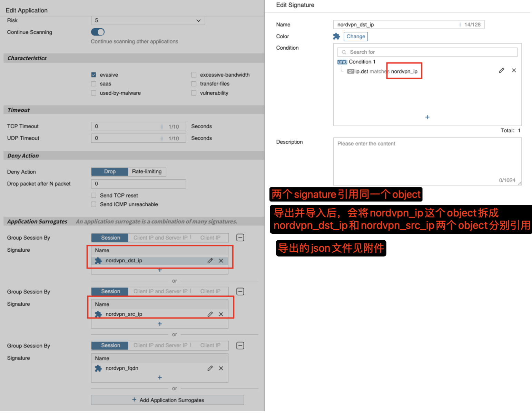Image resolution: width=532 pixels, height=413 pixels.
Task: Switch first group to Client IP and Server IP
Action: [160, 238]
